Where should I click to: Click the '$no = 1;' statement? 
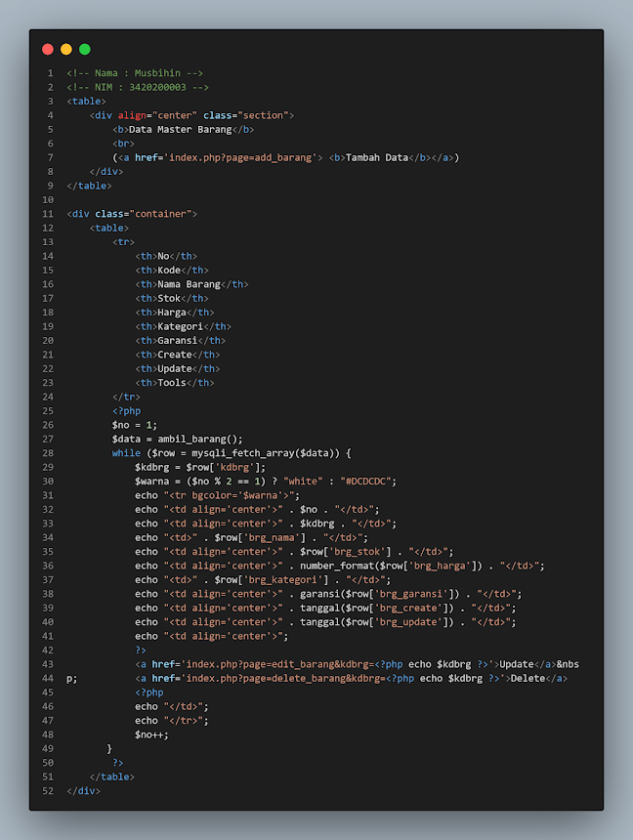click(x=135, y=425)
